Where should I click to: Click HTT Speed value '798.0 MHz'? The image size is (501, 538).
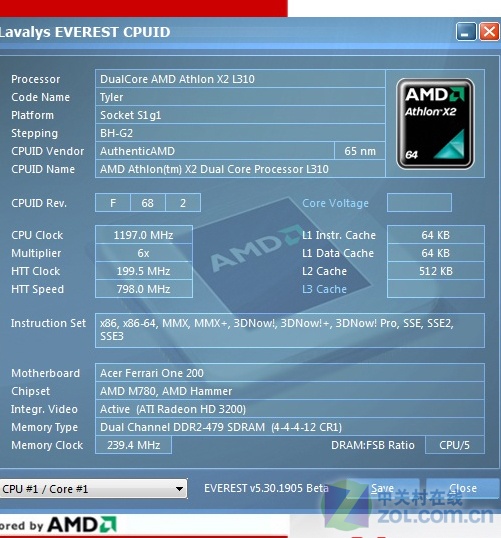[143, 289]
